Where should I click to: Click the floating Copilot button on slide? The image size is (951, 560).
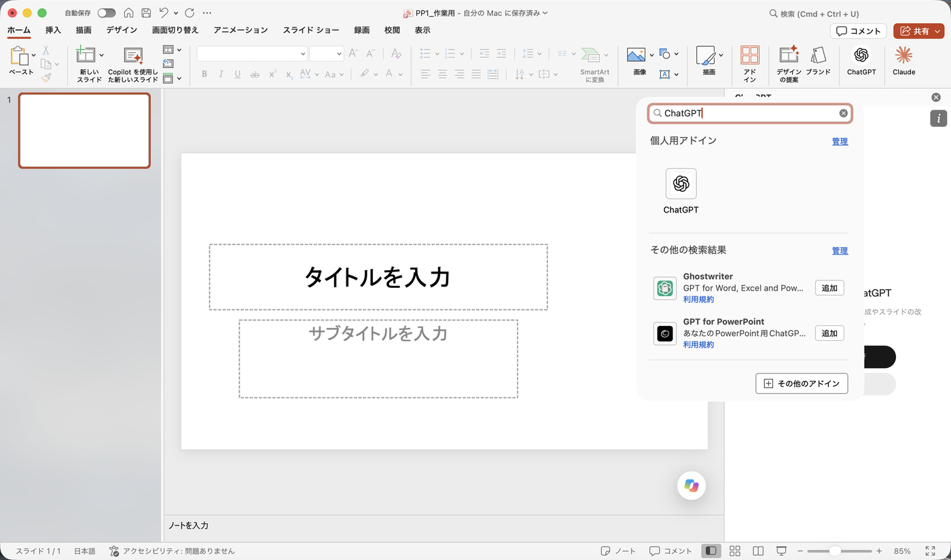click(692, 485)
